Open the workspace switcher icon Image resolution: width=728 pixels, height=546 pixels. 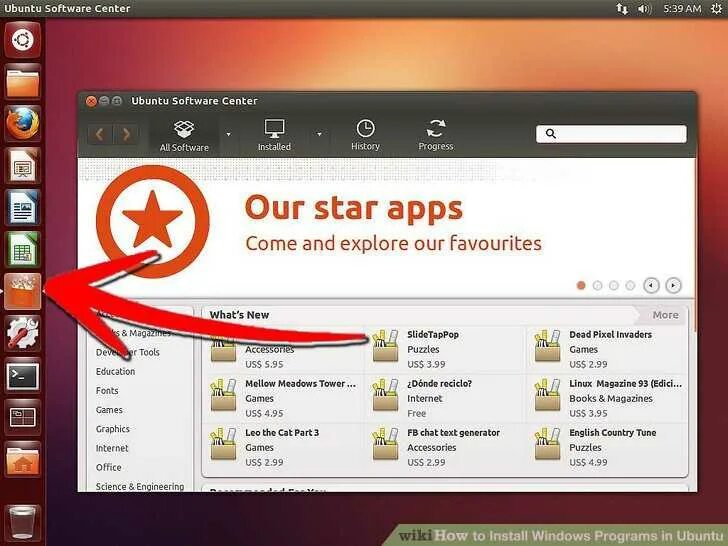click(22, 417)
